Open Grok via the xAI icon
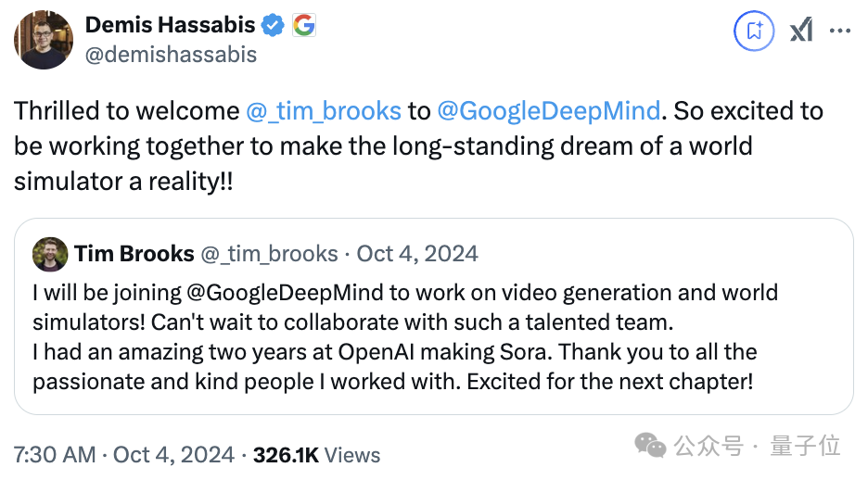This screenshot has width=868, height=480. pyautogui.click(x=801, y=32)
